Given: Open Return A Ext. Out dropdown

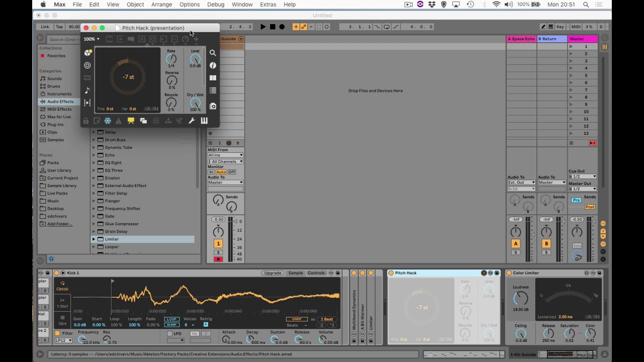Looking at the screenshot, I should pos(521,183).
